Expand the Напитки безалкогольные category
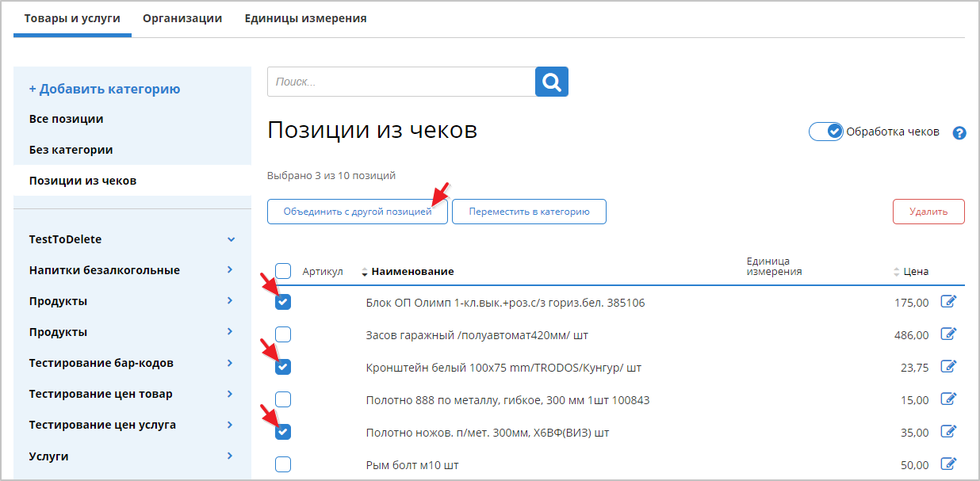 tap(230, 270)
